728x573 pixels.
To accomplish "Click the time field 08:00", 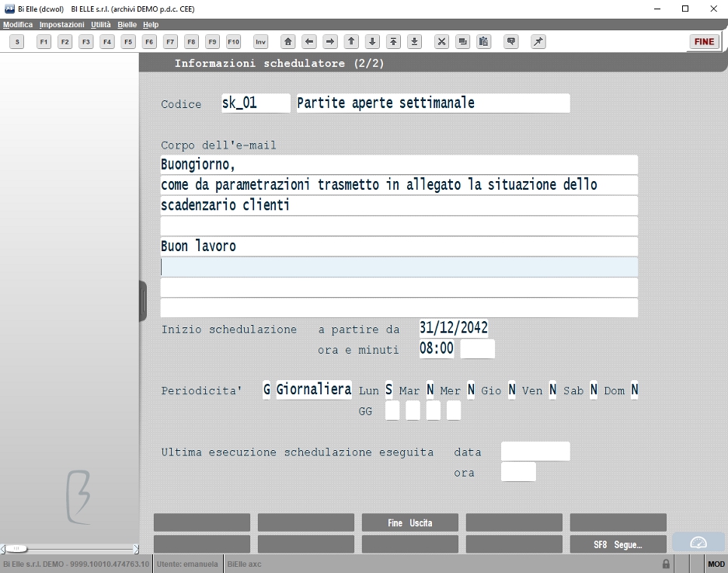I will coord(437,348).
